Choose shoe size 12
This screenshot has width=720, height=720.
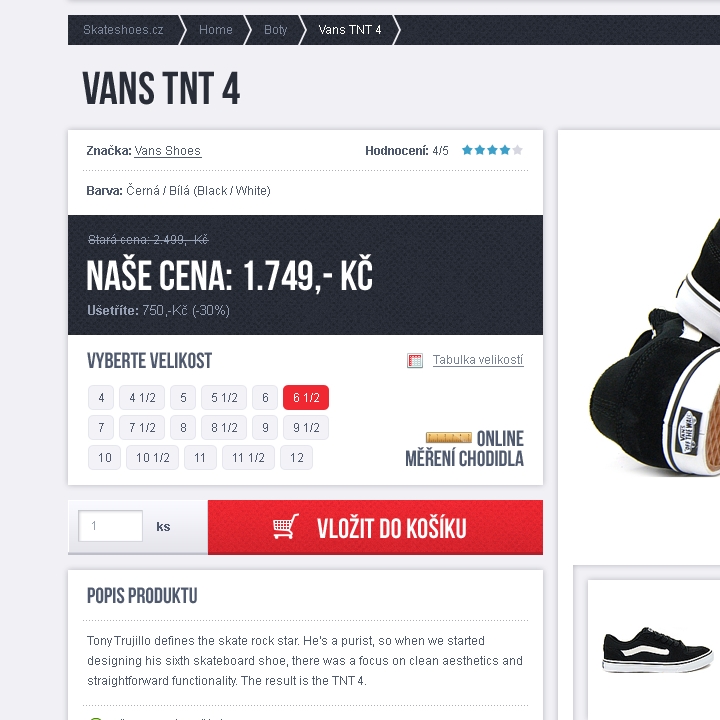[x=297, y=458]
